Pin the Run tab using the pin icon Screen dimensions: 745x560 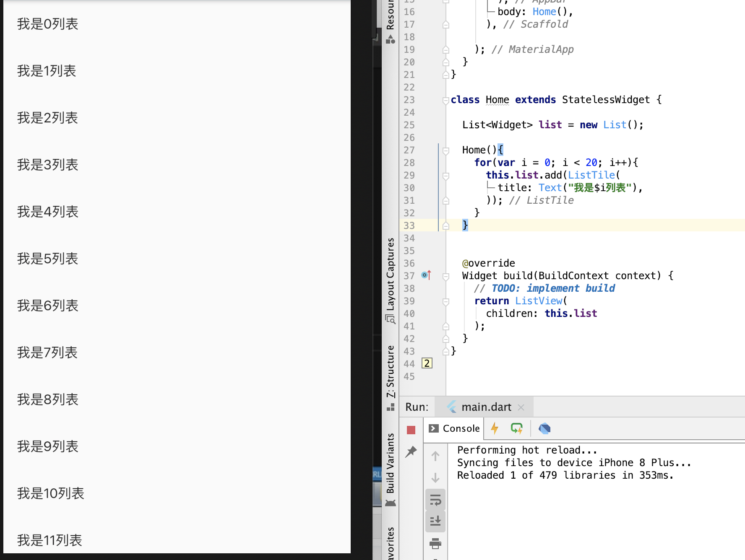[x=411, y=451]
